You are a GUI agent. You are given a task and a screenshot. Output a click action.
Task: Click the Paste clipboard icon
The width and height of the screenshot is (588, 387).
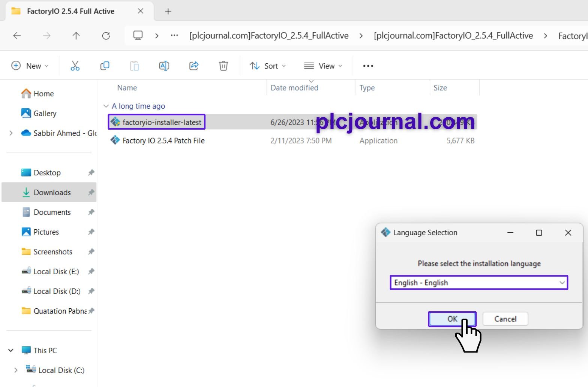click(134, 66)
